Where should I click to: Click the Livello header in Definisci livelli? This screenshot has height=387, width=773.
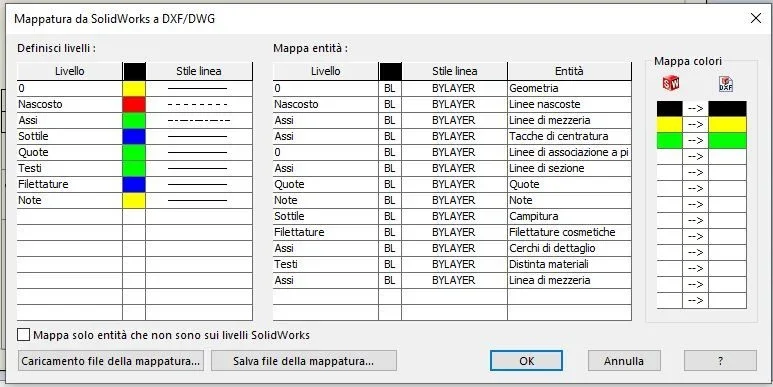click(70, 71)
